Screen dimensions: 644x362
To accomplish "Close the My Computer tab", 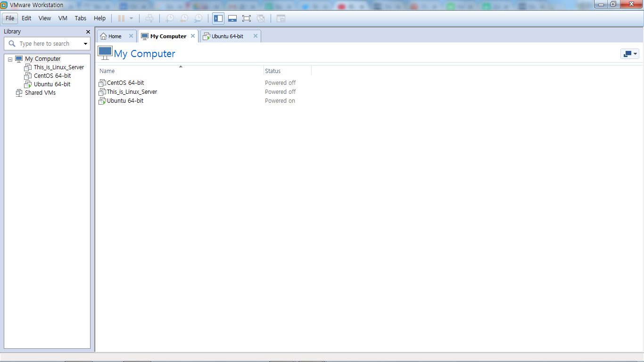I will coord(193,36).
